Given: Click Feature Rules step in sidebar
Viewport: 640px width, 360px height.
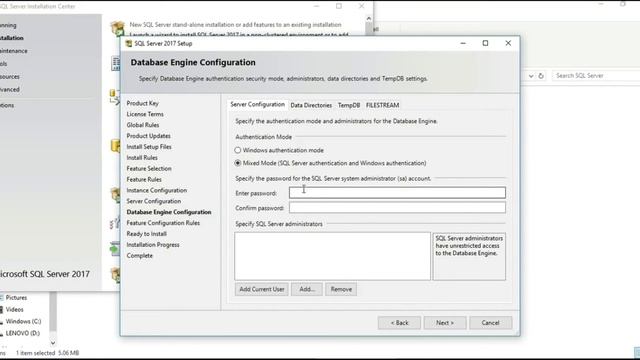Looking at the screenshot, I should (144, 180).
